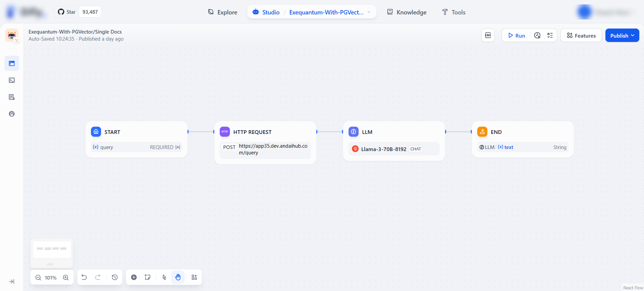Image resolution: width=644 pixels, height=291 pixels.
Task: Open the environment variables ENV icon
Action: coord(488,36)
